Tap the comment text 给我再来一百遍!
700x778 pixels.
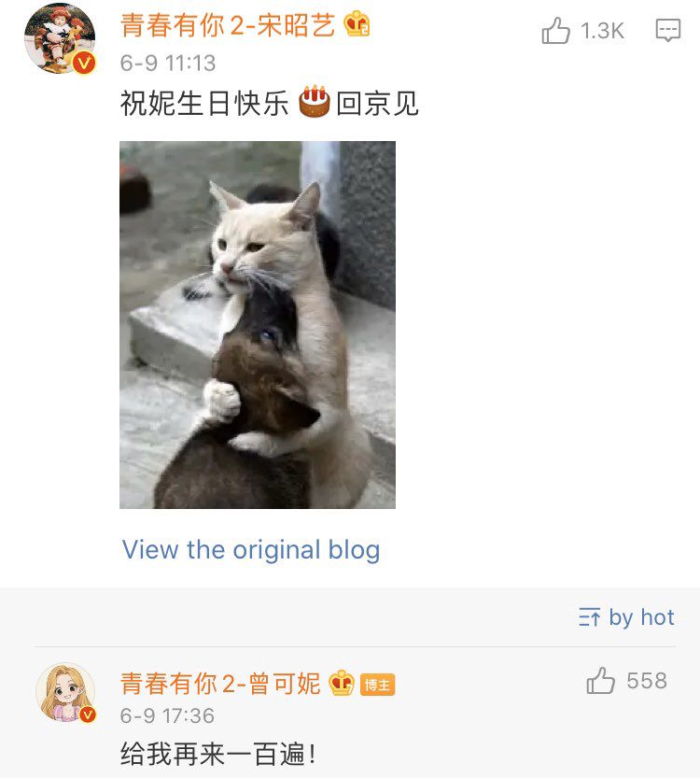pos(217,755)
